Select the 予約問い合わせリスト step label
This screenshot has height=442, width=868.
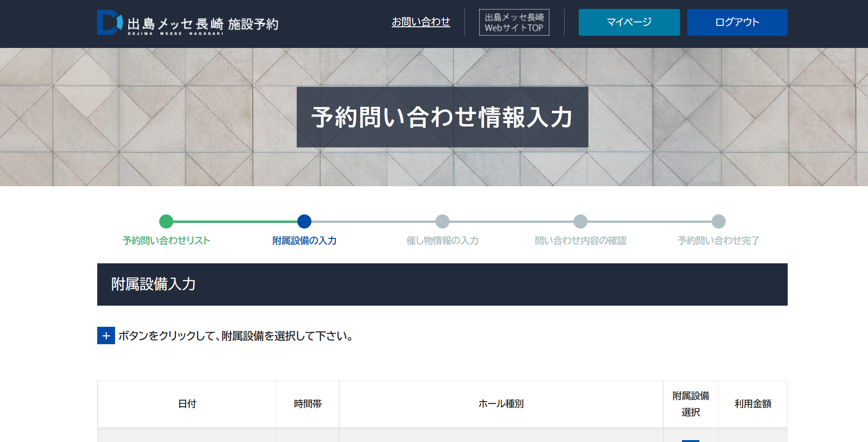click(166, 241)
